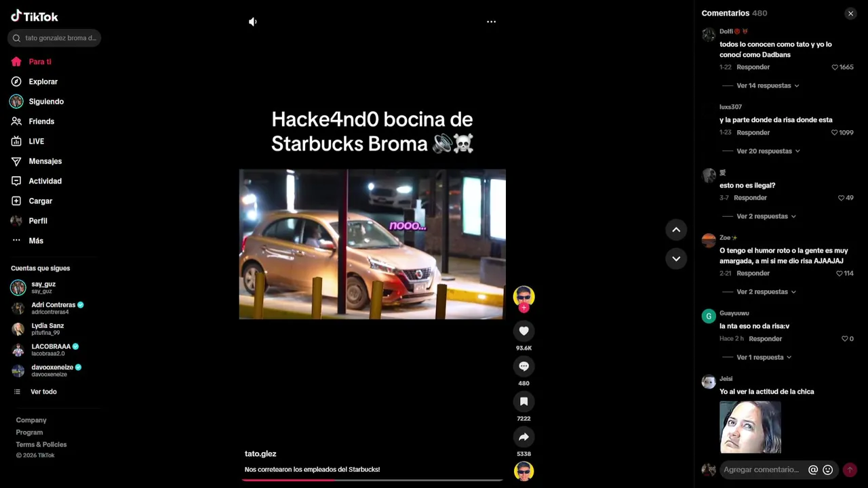This screenshot has width=868, height=488.
Task: Follow creator with red plus badge
Action: click(524, 308)
